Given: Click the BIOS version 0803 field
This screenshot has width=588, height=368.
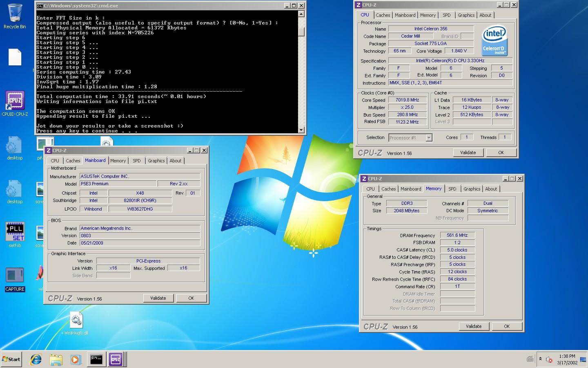Looking at the screenshot, I should point(140,236).
